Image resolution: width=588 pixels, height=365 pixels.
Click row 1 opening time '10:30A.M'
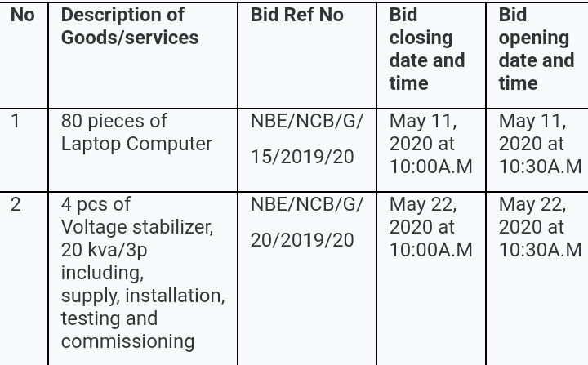point(541,167)
